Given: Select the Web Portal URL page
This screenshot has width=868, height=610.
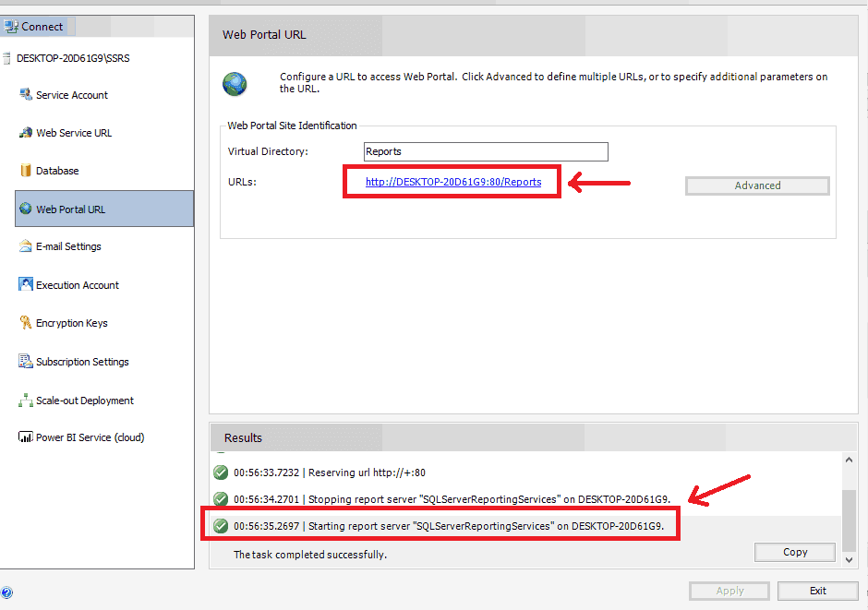Looking at the screenshot, I should click(x=70, y=209).
